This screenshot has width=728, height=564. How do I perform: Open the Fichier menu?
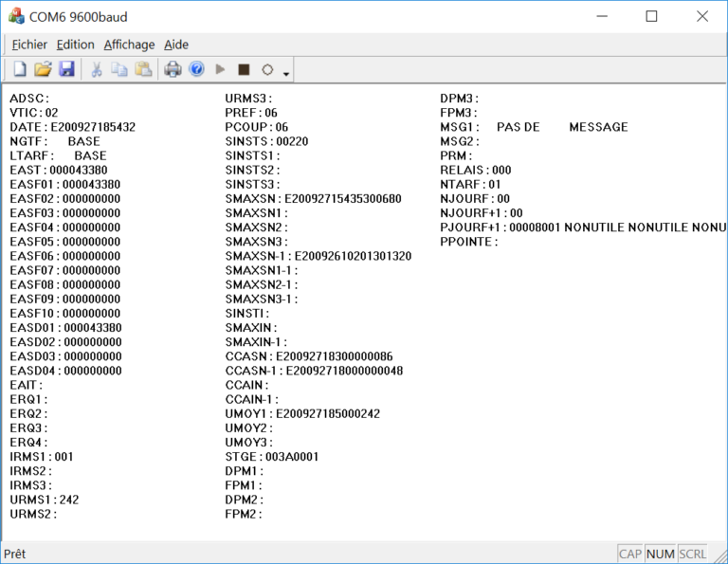(29, 45)
